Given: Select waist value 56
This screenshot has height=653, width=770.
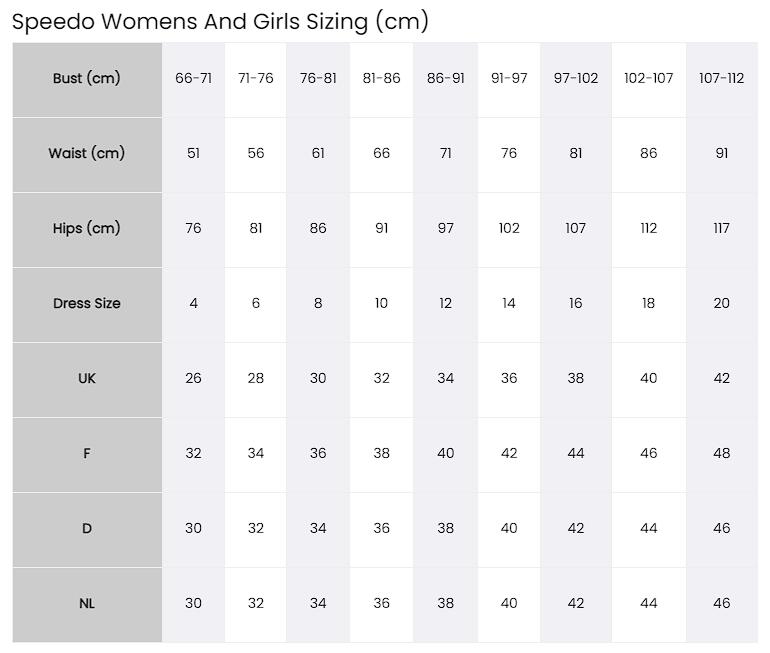Looking at the screenshot, I should (256, 155).
